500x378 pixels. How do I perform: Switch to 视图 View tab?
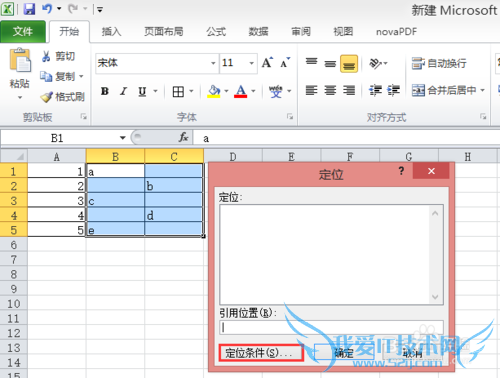tap(343, 32)
